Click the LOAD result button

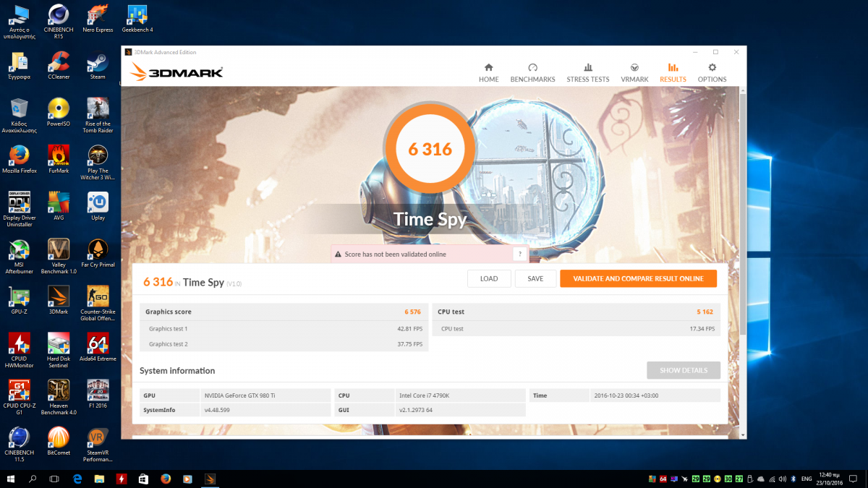(x=489, y=278)
